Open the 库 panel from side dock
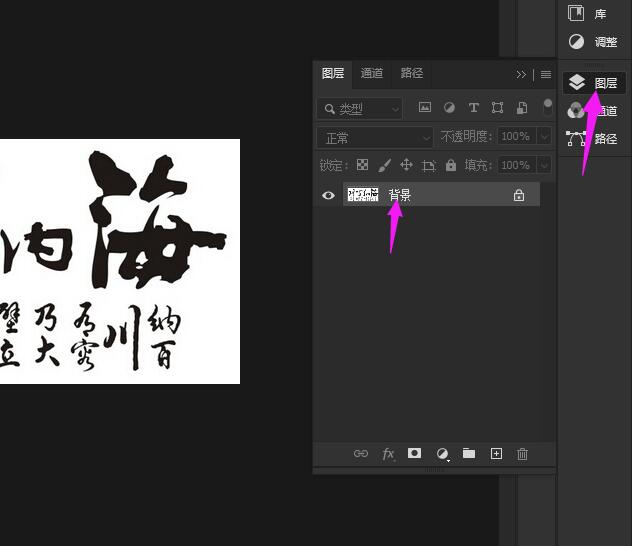Image resolution: width=632 pixels, height=546 pixels. pos(588,14)
